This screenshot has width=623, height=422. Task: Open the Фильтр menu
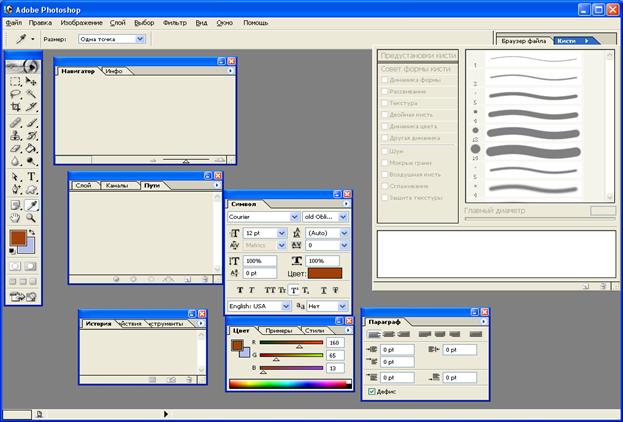click(175, 21)
